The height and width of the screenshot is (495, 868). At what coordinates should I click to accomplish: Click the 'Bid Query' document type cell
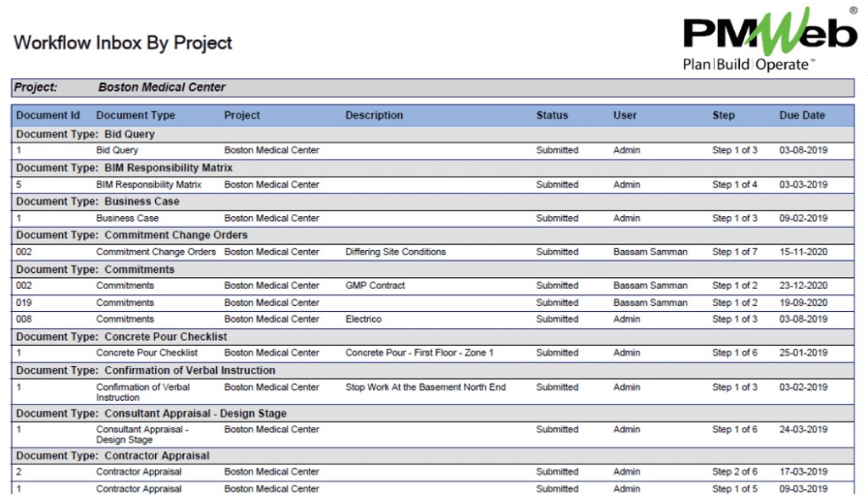pyautogui.click(x=117, y=150)
